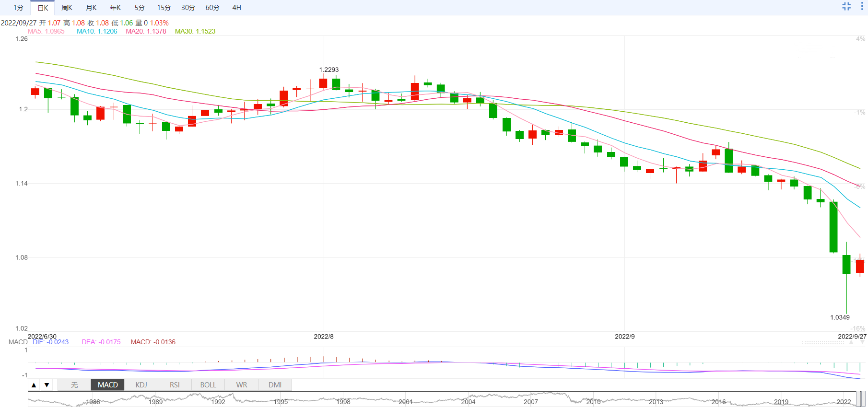Select the DMI indicator
The width and height of the screenshot is (868, 420).
(x=275, y=385)
